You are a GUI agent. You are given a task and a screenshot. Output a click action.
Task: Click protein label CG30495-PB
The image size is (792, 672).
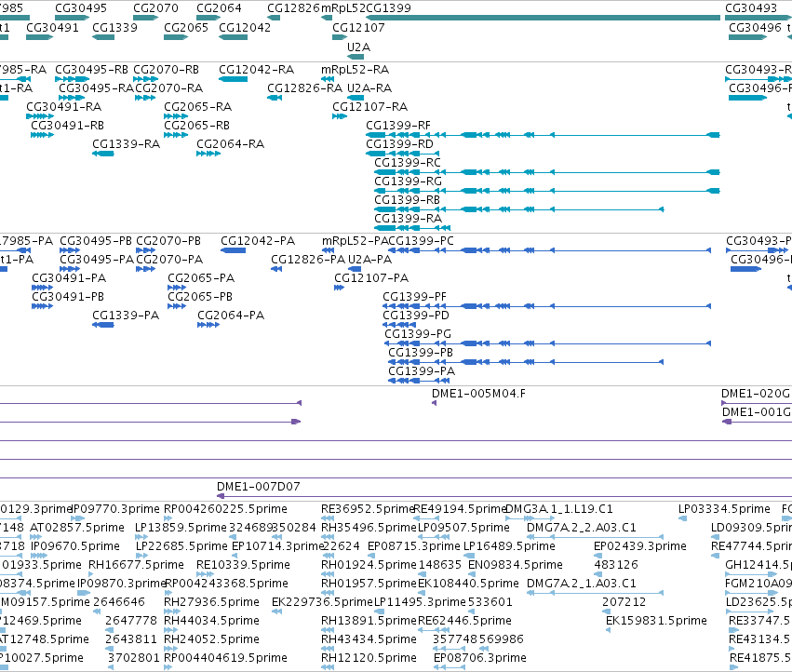tap(96, 240)
